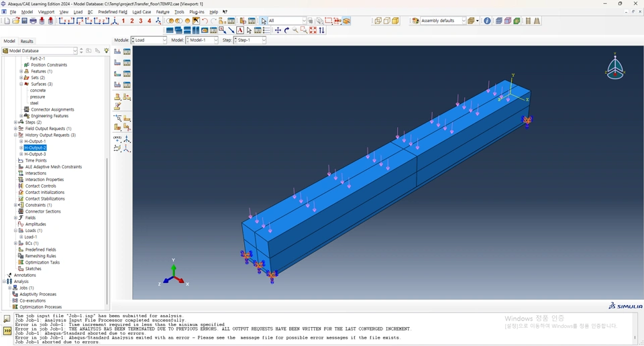The image size is (644, 346).
Task: Click the Create Predefined Field icon
Action: click(x=117, y=74)
